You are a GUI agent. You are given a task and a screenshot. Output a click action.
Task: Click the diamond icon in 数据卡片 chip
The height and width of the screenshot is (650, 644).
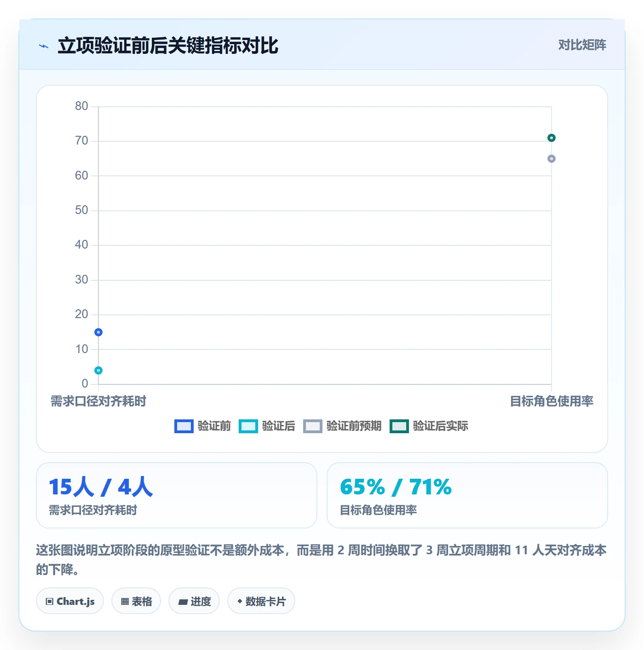coord(240,601)
